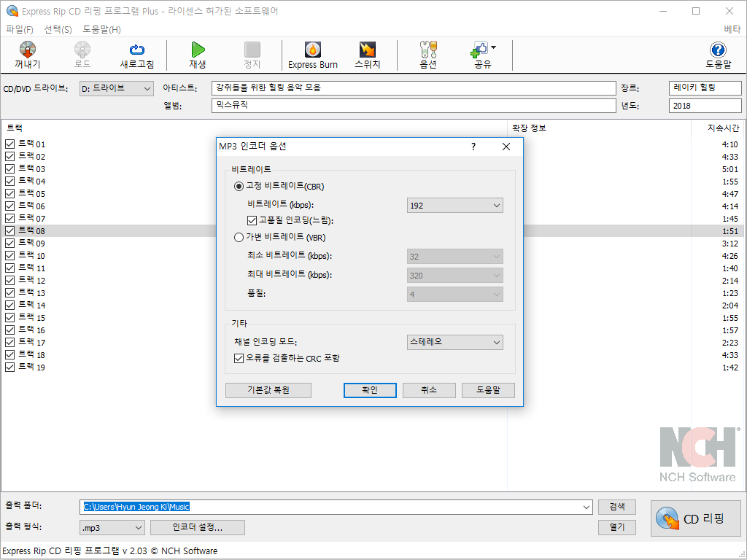Select the 트랙 10 row label
This screenshot has height=560, width=747.
point(32,255)
